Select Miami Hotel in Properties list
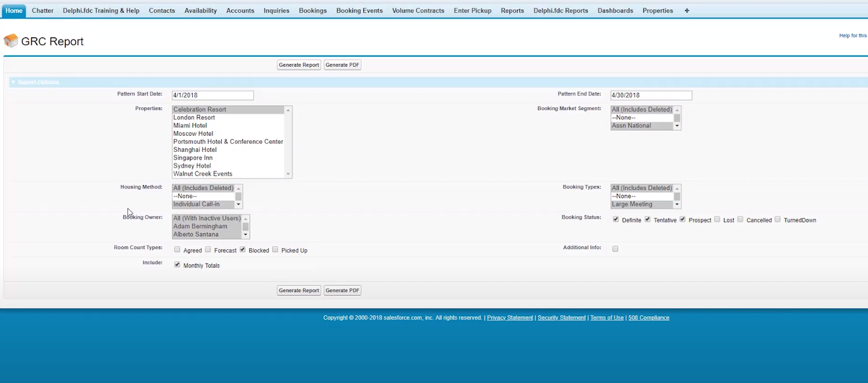This screenshot has height=383, width=868. pos(228,126)
